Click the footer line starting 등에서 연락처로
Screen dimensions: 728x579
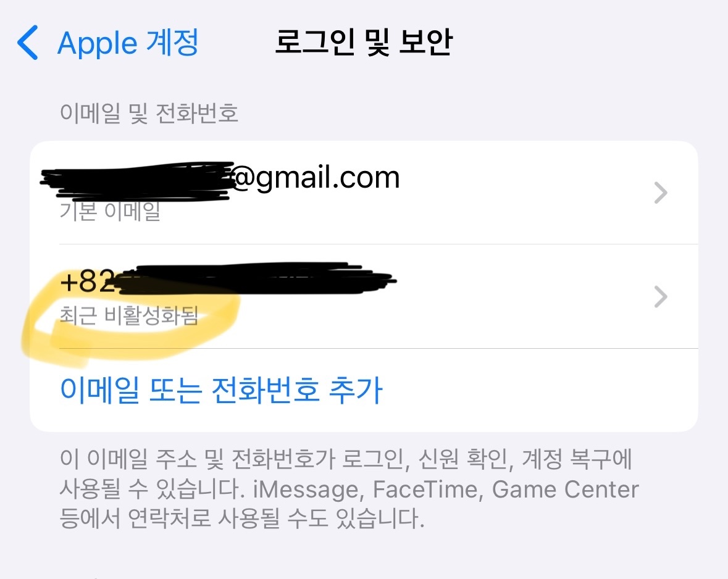[242, 519]
